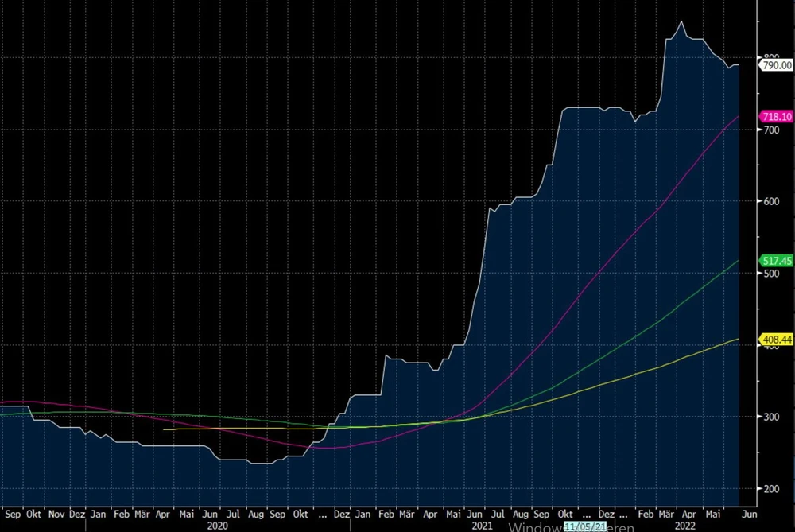Click the highest peak of the white price line
Image resolution: width=795 pixels, height=532 pixels.
pos(681,21)
